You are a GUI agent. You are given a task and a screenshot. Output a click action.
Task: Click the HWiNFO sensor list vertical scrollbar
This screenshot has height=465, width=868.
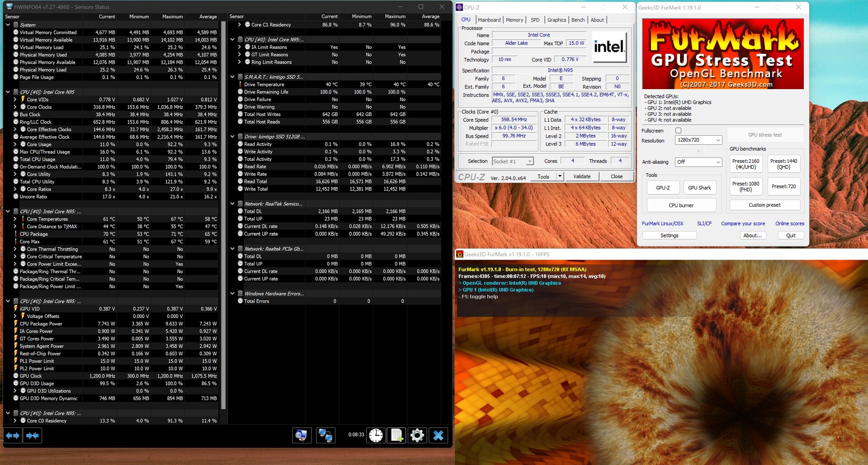[223, 181]
